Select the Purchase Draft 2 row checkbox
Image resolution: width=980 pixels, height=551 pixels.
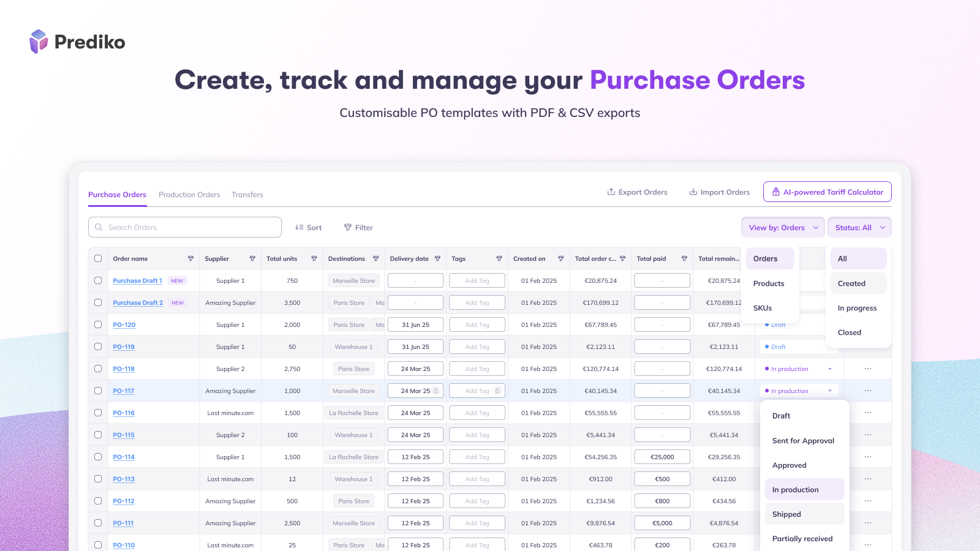(98, 302)
